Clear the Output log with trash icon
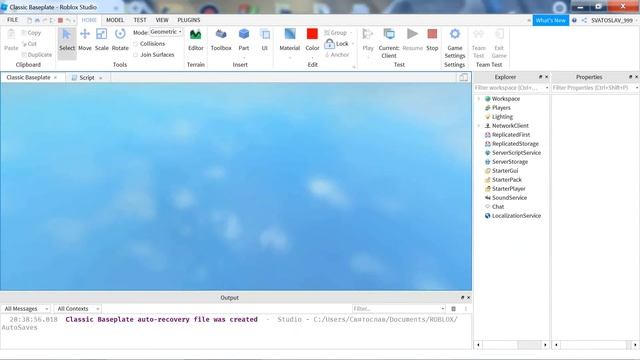The height and width of the screenshot is (360, 640). (453, 309)
